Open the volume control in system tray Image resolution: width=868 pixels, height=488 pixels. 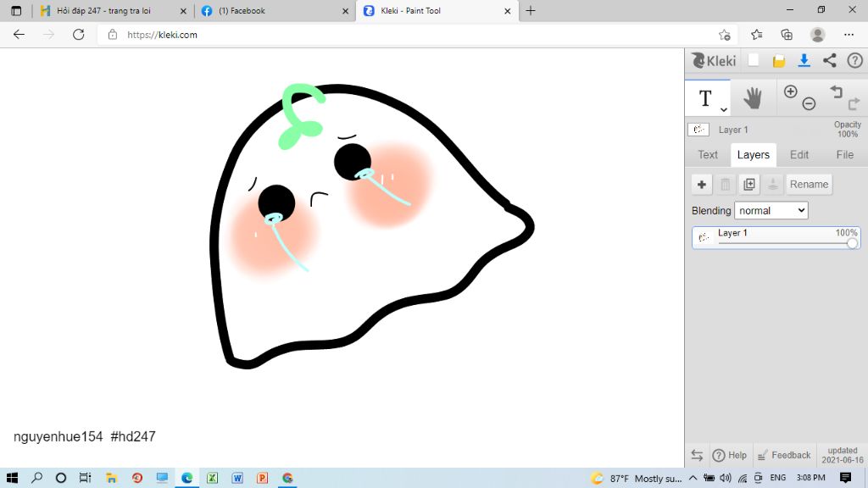point(726,478)
